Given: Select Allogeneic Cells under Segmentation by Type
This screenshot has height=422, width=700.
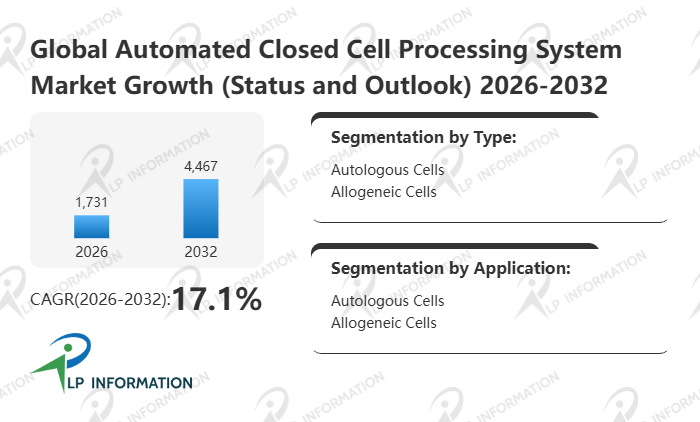Looking at the screenshot, I should coord(384,191).
